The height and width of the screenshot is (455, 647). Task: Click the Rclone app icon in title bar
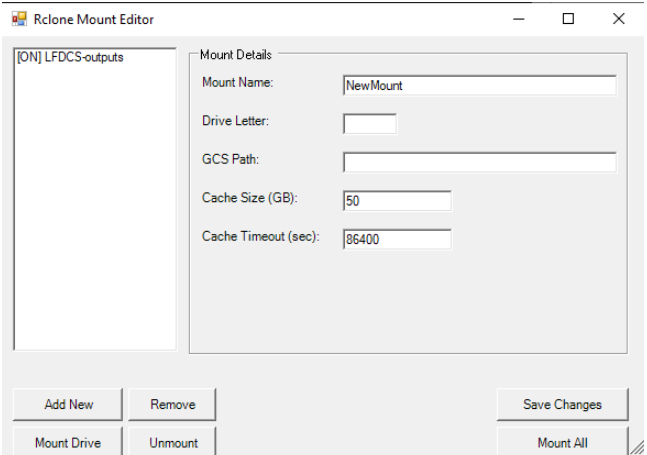pos(18,19)
